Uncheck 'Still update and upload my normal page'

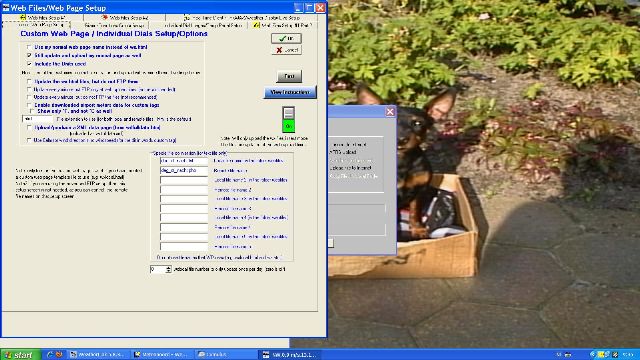pyautogui.click(x=29, y=55)
